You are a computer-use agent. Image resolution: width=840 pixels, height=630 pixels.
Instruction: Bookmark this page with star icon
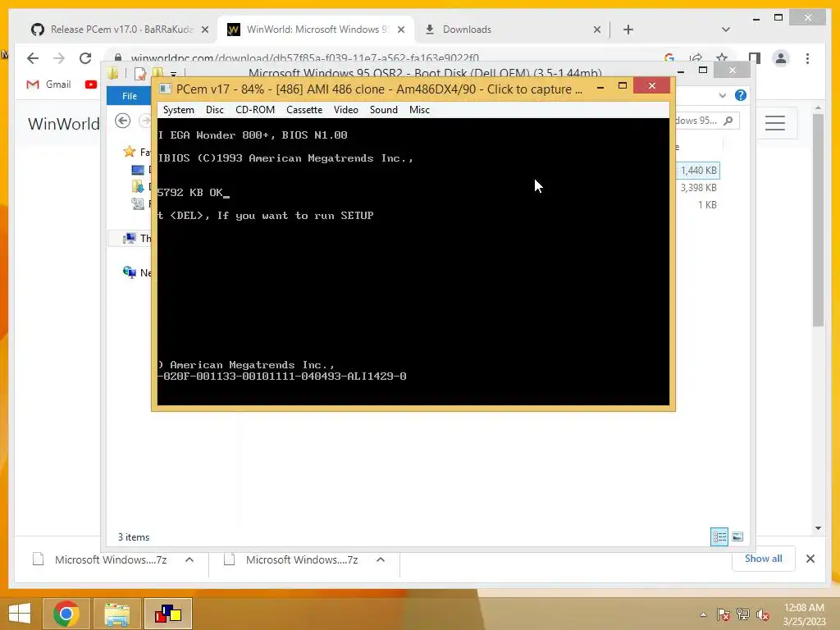tap(722, 58)
